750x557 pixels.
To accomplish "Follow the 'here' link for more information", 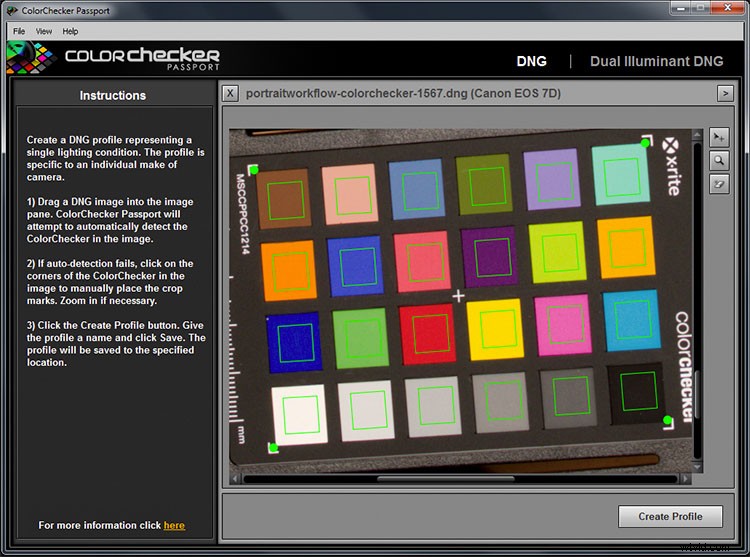I will [x=174, y=525].
